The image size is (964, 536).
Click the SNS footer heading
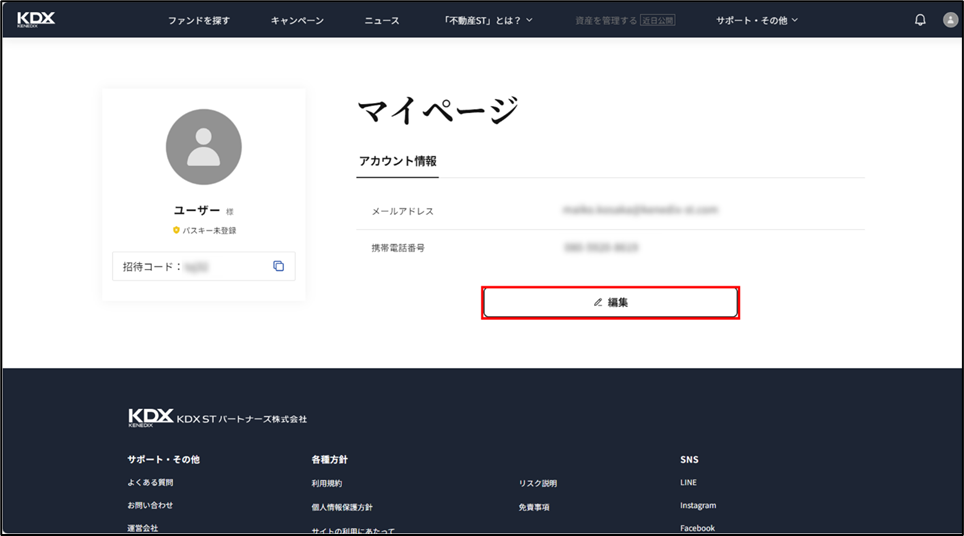tap(689, 459)
